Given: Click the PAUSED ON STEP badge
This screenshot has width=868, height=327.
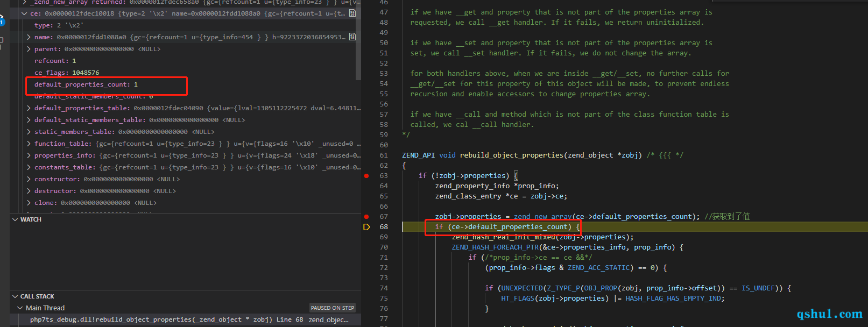Looking at the screenshot, I should click(333, 308).
